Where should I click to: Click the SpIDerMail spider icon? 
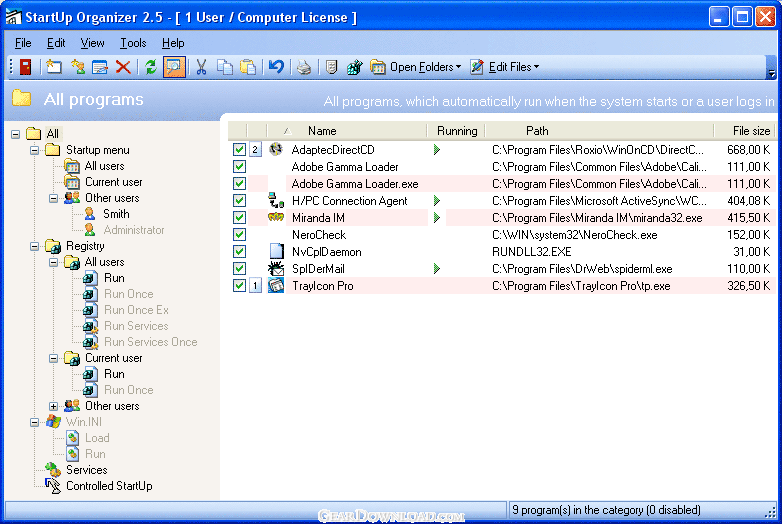276,268
